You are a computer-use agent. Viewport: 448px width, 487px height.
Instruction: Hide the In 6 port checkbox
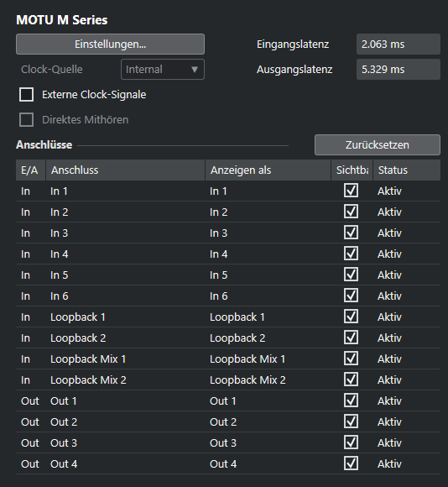click(351, 296)
